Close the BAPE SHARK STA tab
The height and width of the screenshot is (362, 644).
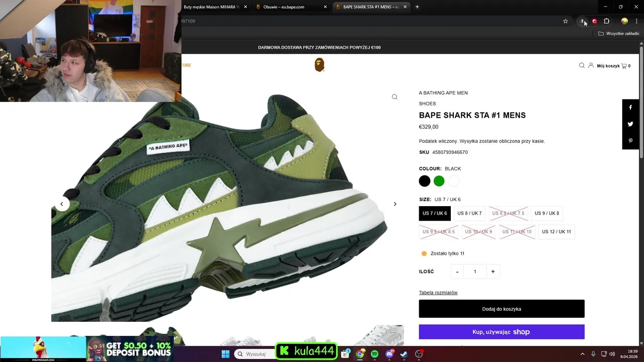pos(404,7)
